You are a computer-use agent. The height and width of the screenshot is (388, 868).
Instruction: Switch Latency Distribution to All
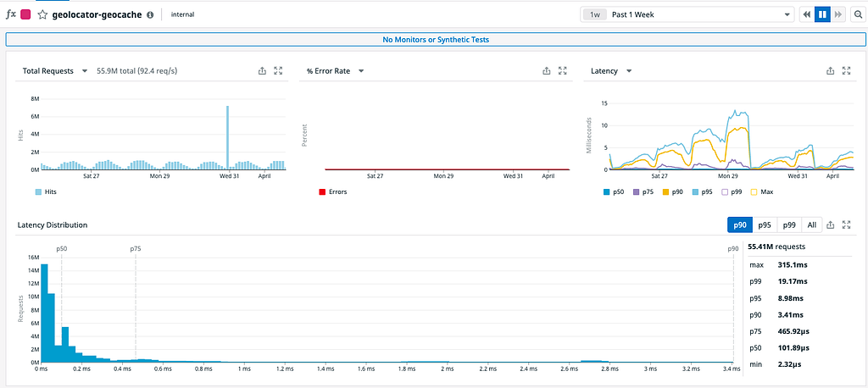811,224
